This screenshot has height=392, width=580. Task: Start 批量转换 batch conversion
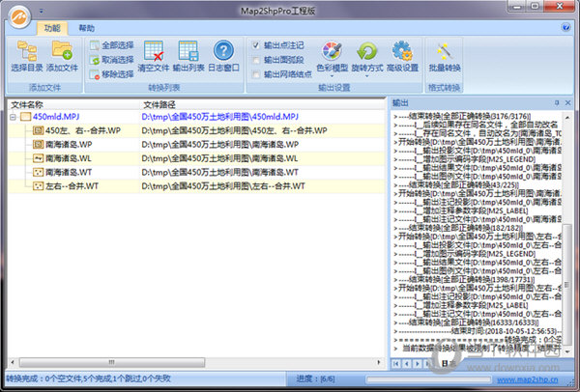click(445, 56)
